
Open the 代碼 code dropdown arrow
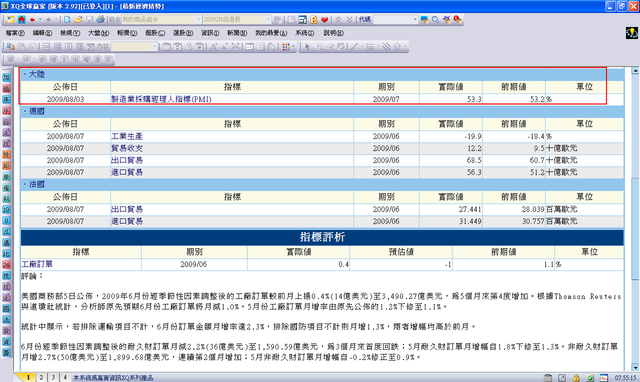[415, 19]
